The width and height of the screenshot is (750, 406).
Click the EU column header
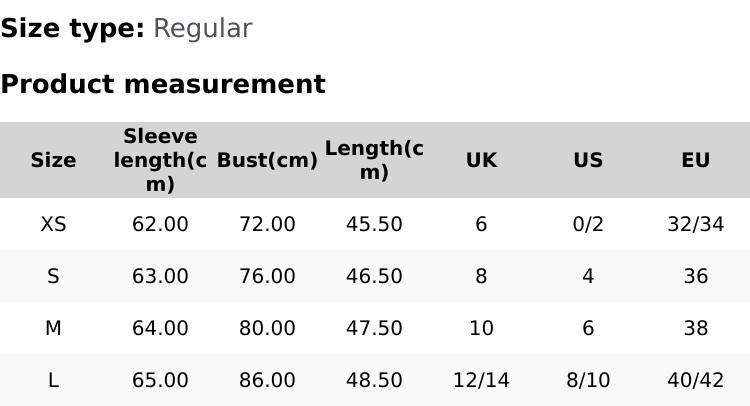pyautogui.click(x=695, y=160)
